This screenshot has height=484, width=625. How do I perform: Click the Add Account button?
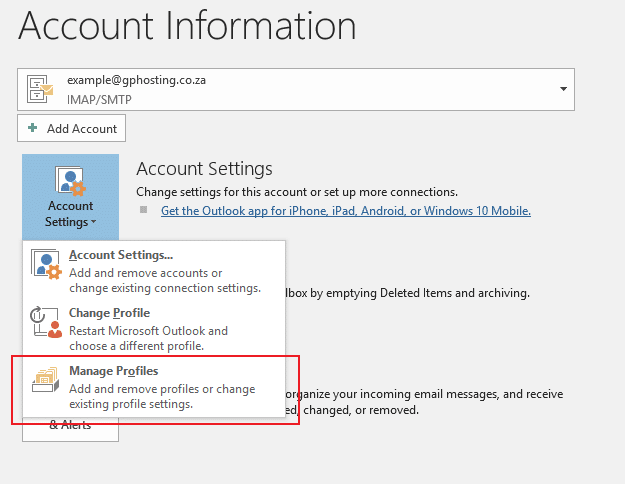tap(71, 128)
